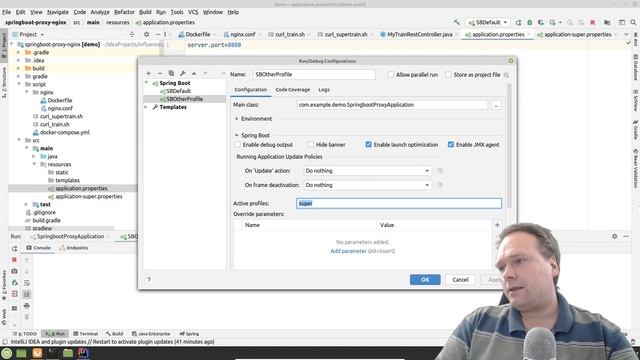Image resolution: width=640 pixels, height=360 pixels.
Task: Remove selected configuration with minus icon
Action: coord(160,73)
